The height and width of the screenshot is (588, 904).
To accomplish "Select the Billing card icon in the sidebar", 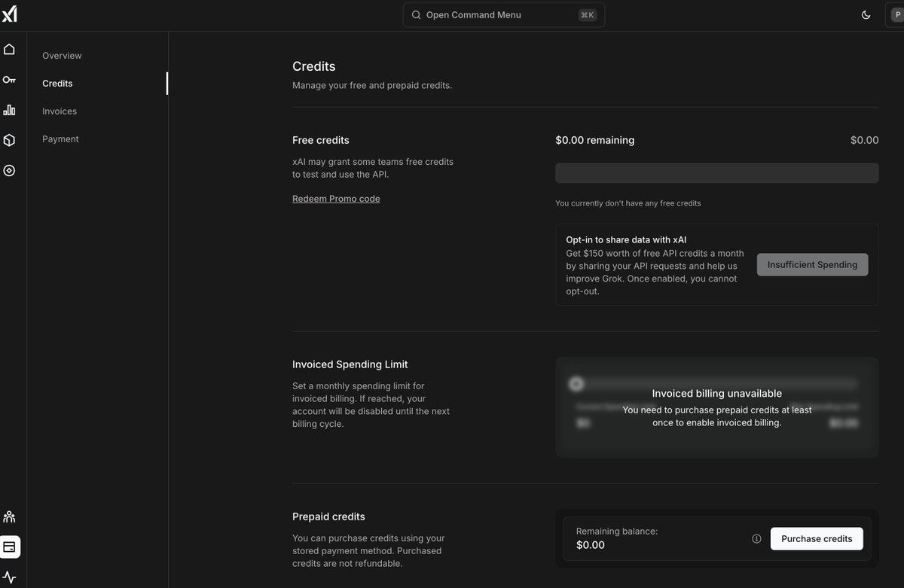I will [x=10, y=547].
